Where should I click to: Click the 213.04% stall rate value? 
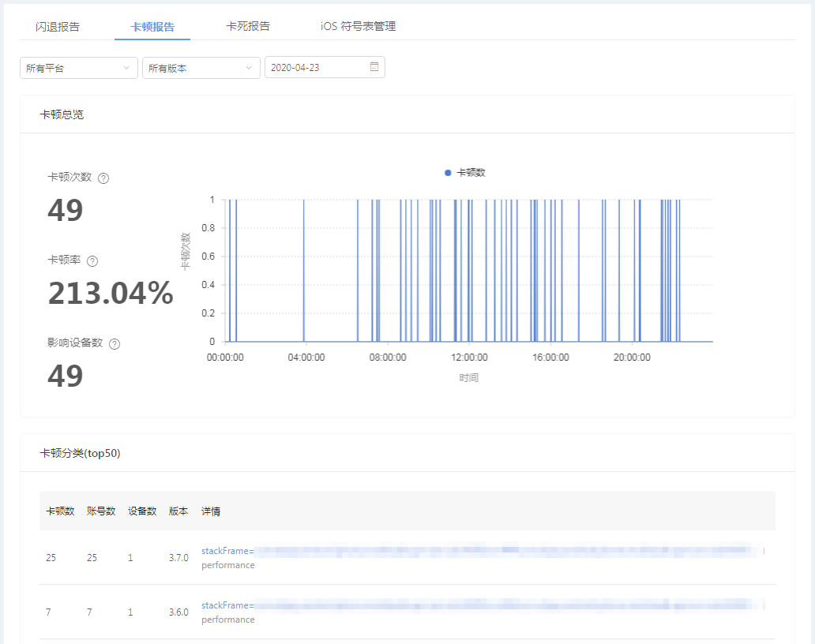pos(111,293)
